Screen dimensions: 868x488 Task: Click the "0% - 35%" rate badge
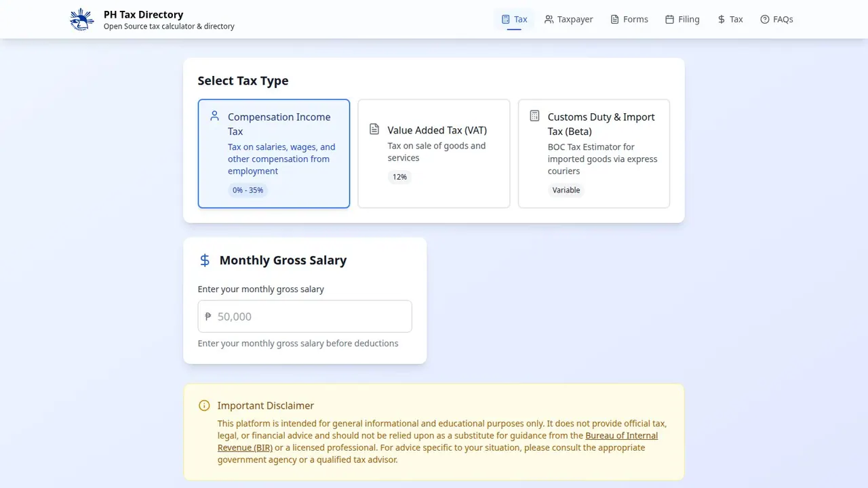pyautogui.click(x=248, y=190)
